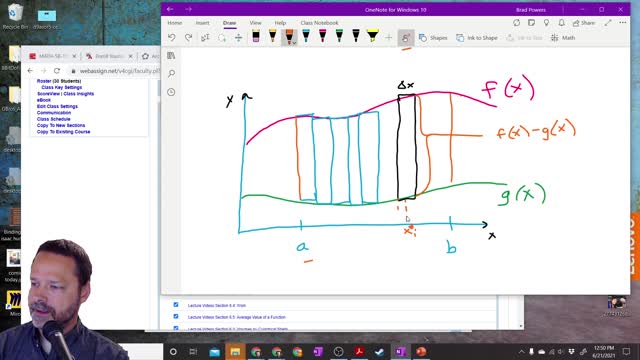The image size is (640, 360).
Task: Select the eraser tool in Draw ribbon
Action: point(256,36)
